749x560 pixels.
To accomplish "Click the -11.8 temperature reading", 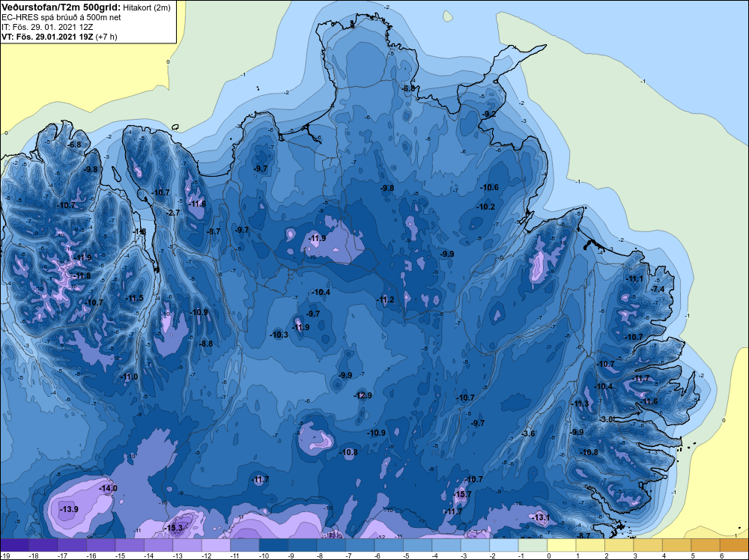I will 82,276.
